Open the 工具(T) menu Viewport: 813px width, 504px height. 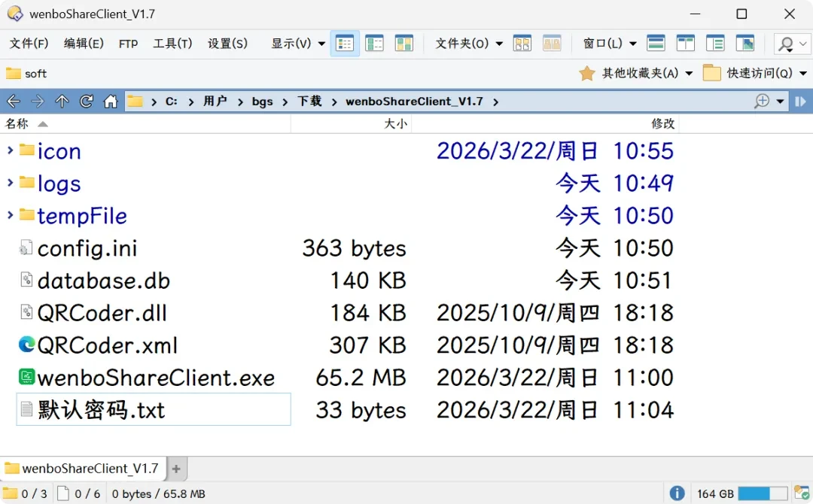pyautogui.click(x=172, y=44)
